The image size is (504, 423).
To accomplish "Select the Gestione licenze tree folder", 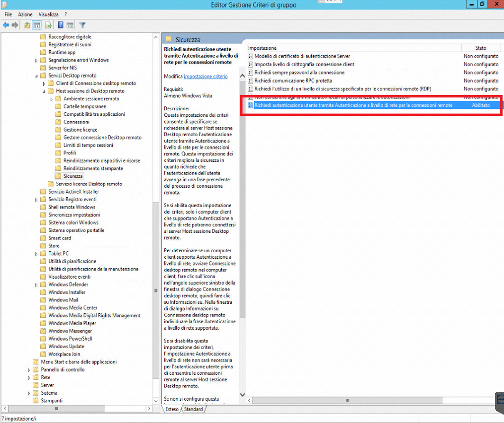I will pos(81,130).
